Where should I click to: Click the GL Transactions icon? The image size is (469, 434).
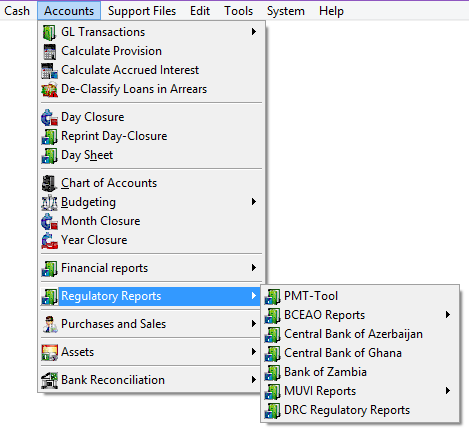click(49, 32)
